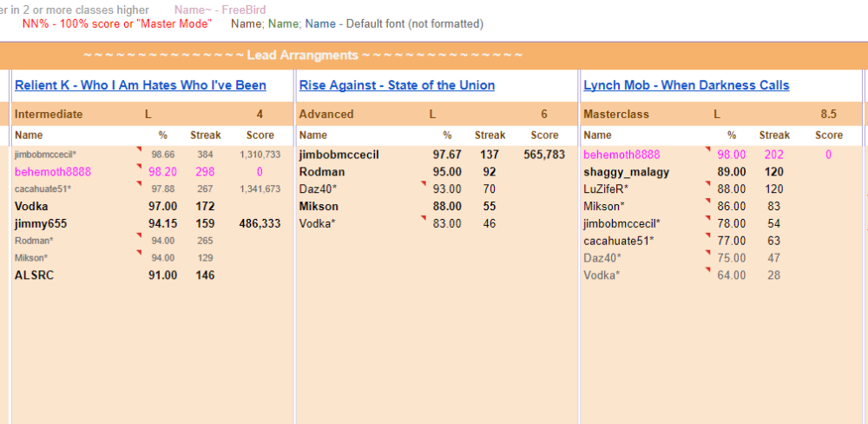Open Rise Against - State of the Union link
The width and height of the screenshot is (868, 424).
pyautogui.click(x=397, y=85)
